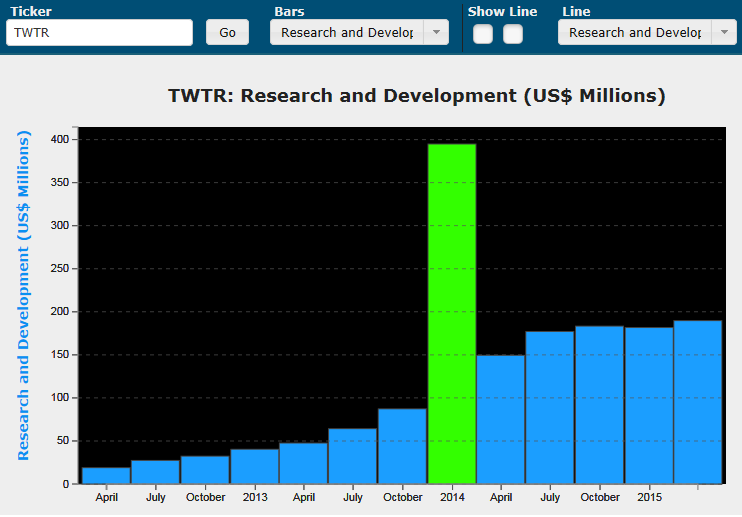The width and height of the screenshot is (742, 517).
Task: Click the vertical axis label Research and Development
Action: [24, 295]
